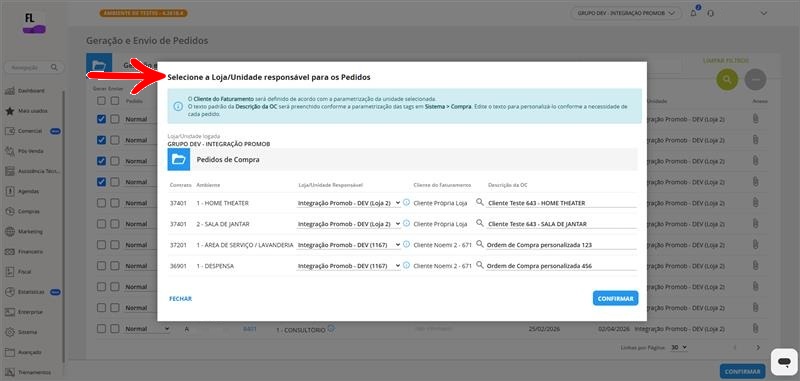Open Treinamentos in the sidebar
Viewport: 800px width, 381px height.
click(28, 372)
